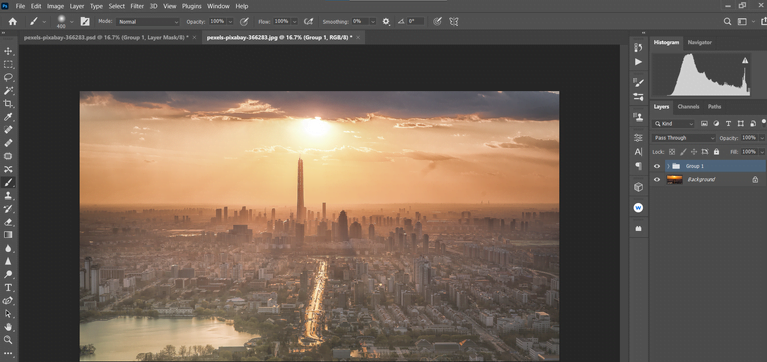
Task: Select the Hand tool
Action: click(x=8, y=327)
